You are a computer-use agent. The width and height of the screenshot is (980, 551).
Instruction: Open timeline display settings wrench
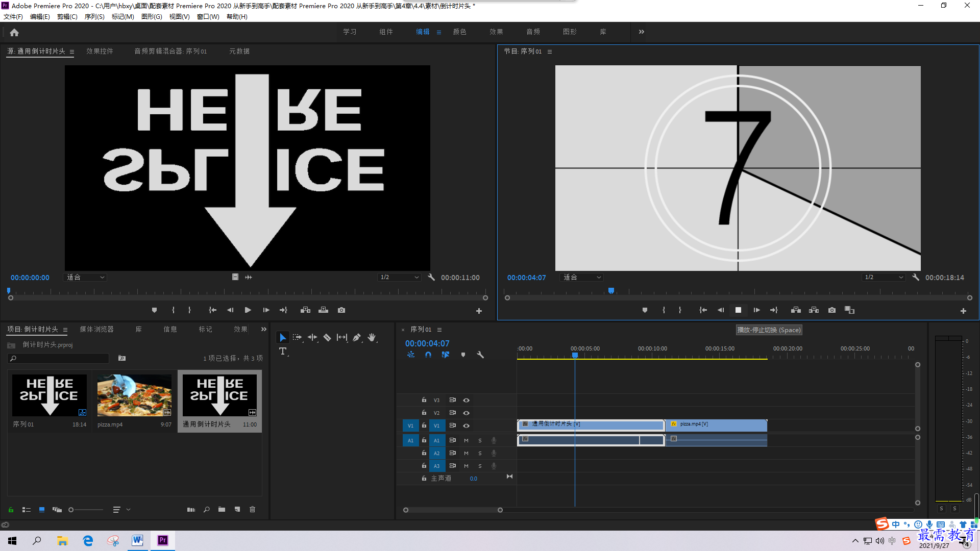480,355
